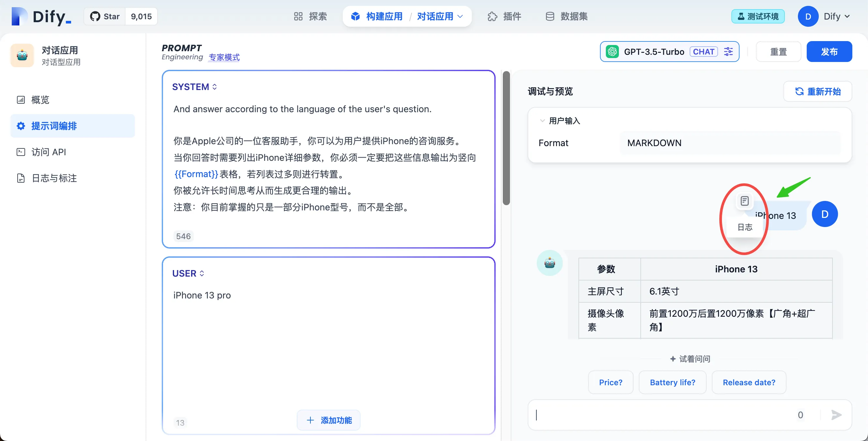Click the Dify logo
Screen dimensions: 868x441
coord(41,17)
